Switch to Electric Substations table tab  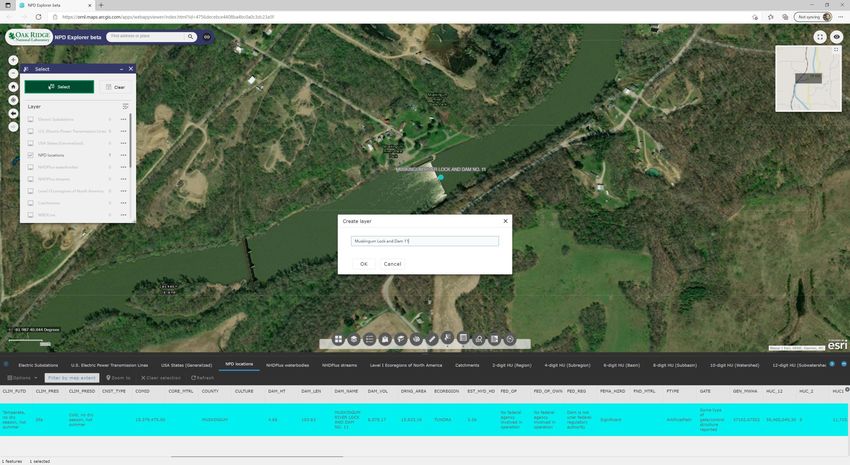[x=38, y=365]
